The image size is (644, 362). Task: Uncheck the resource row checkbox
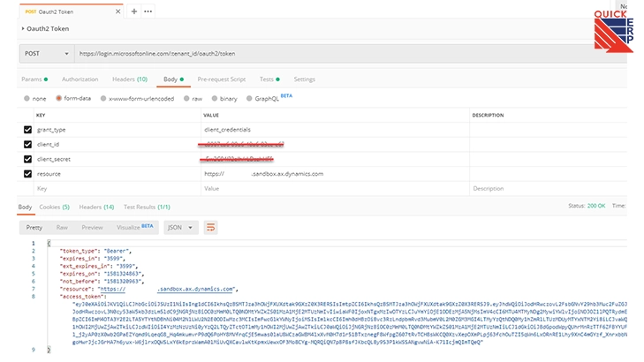27,174
